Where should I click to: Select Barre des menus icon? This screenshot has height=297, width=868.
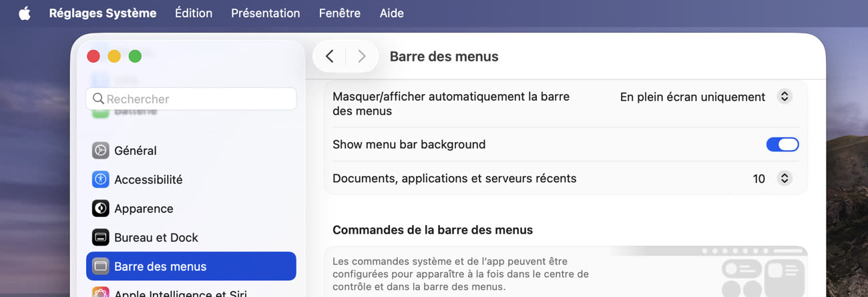101,266
